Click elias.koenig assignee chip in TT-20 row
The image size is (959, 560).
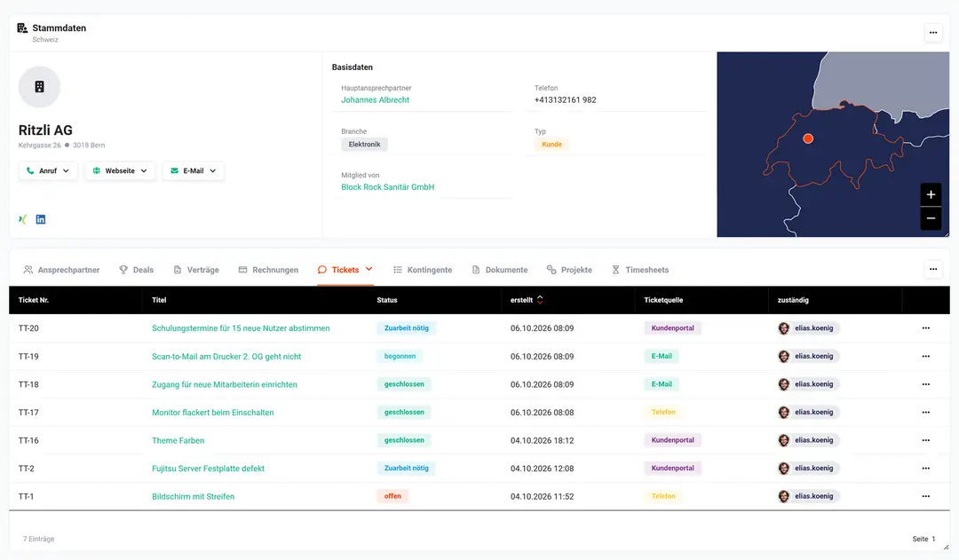pos(807,328)
